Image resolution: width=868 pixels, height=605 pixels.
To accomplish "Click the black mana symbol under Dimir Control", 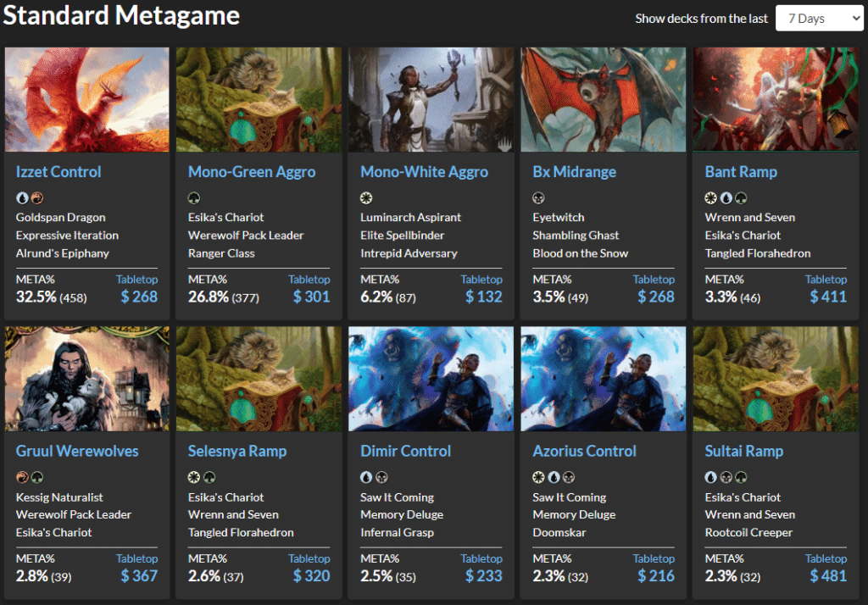I will click(x=381, y=478).
